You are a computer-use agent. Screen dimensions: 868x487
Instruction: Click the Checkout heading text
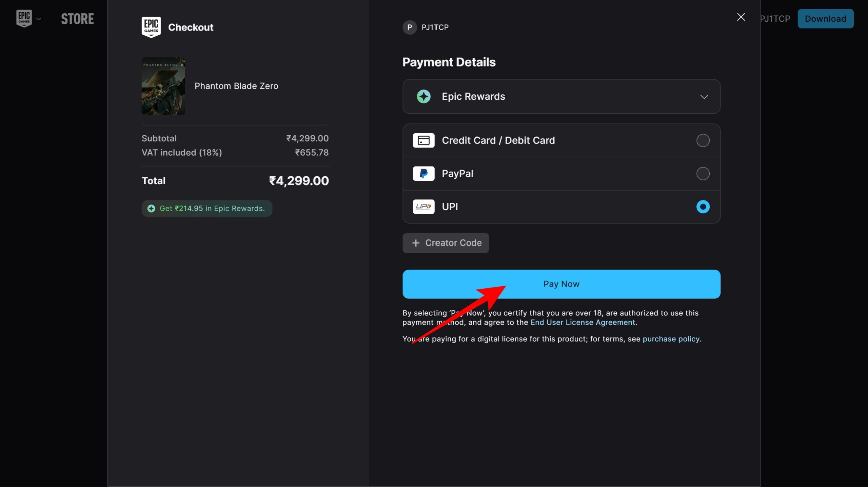click(191, 27)
